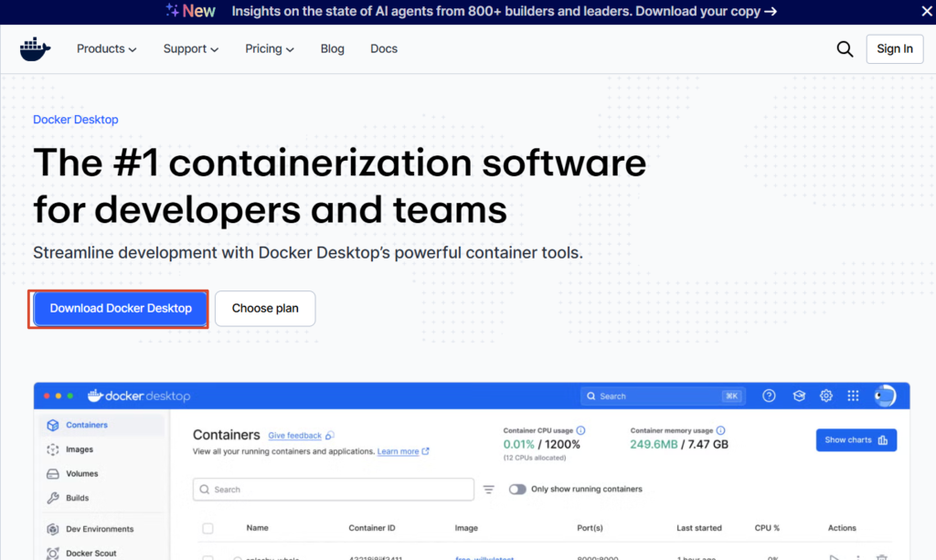
Task: Click the Docker Scout sidebar icon
Action: coord(53,554)
